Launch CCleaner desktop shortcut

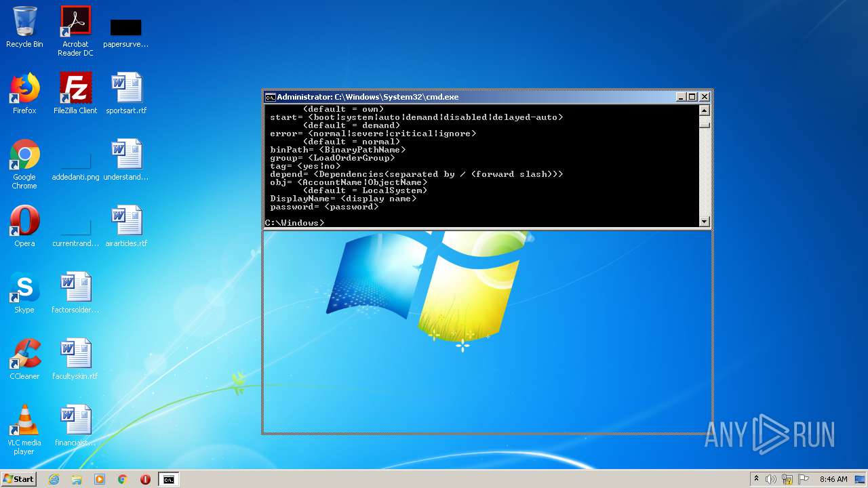click(x=24, y=359)
